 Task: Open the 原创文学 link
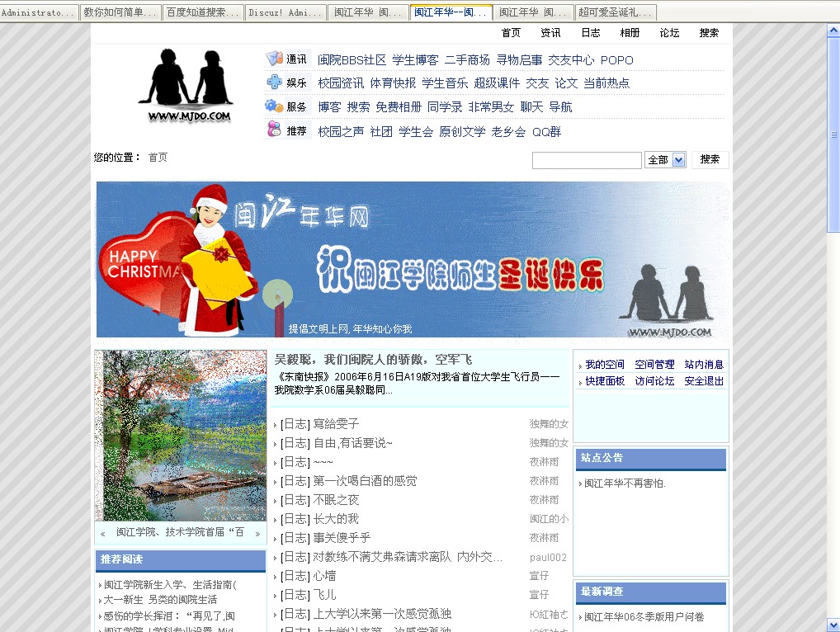click(x=462, y=132)
